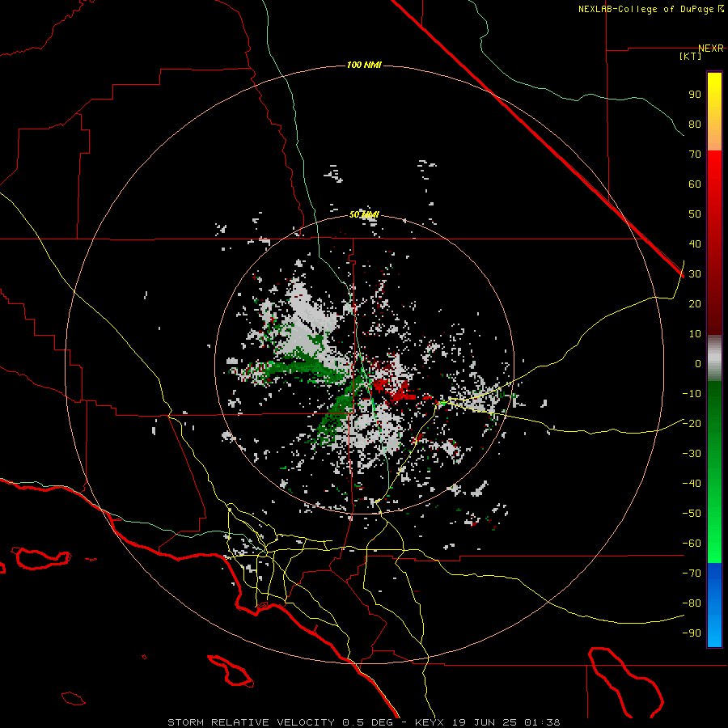Select the 10 value on velocity scale
Image resolution: width=728 pixels, height=728 pixels.
[695, 334]
